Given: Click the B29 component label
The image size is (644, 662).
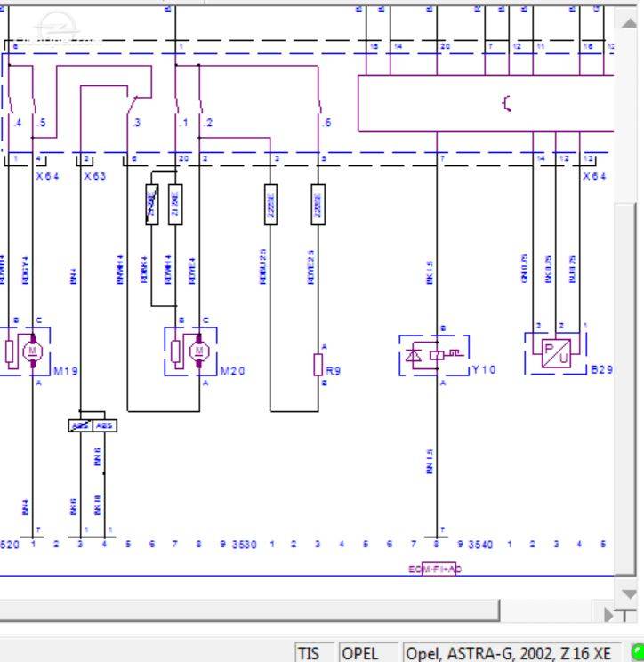Looking at the screenshot, I should click(601, 370).
